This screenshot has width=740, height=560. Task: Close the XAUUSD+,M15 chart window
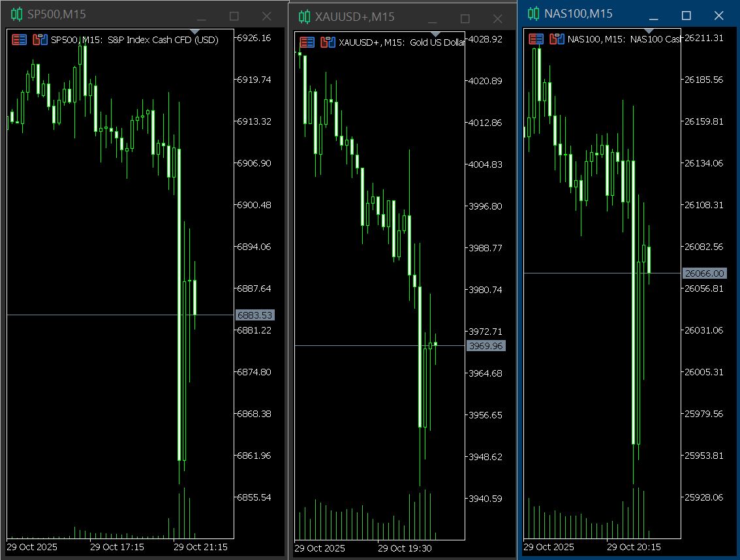tap(497, 19)
